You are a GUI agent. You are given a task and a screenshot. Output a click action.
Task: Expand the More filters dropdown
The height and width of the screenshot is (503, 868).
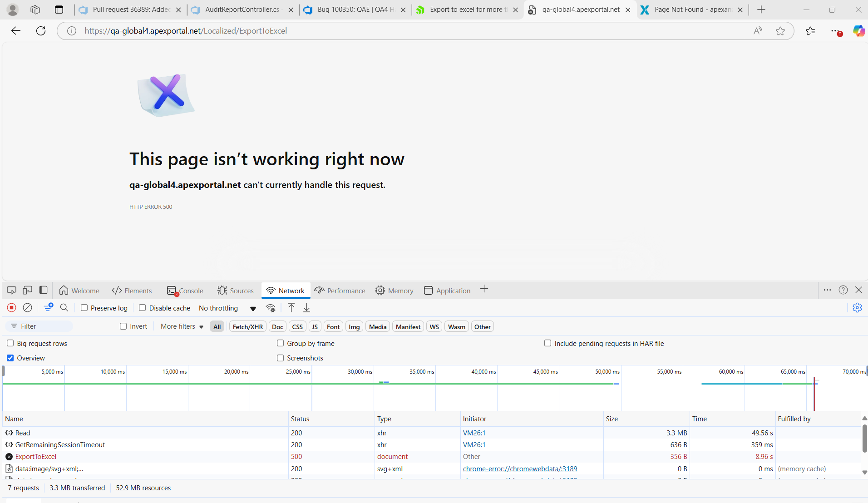click(x=182, y=326)
